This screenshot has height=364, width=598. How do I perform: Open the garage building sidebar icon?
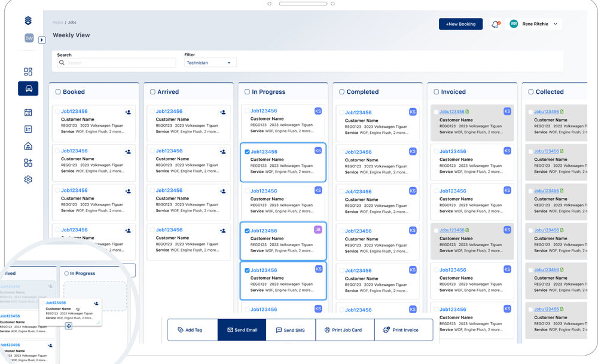tap(28, 146)
